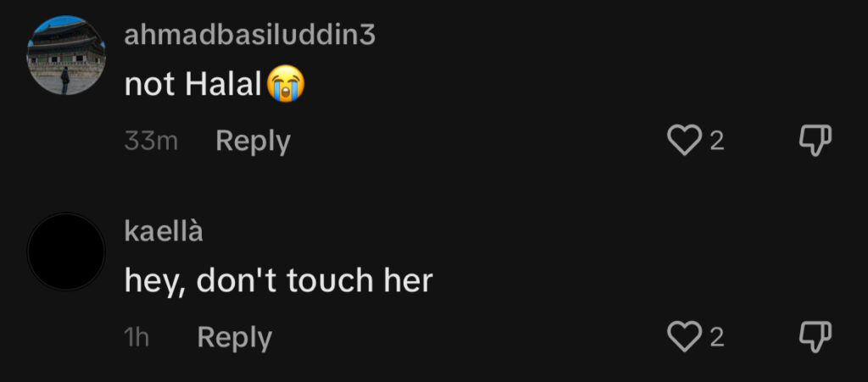Reply to the "not Halal" comment
Image resolution: width=868 pixels, height=382 pixels.
[253, 141]
